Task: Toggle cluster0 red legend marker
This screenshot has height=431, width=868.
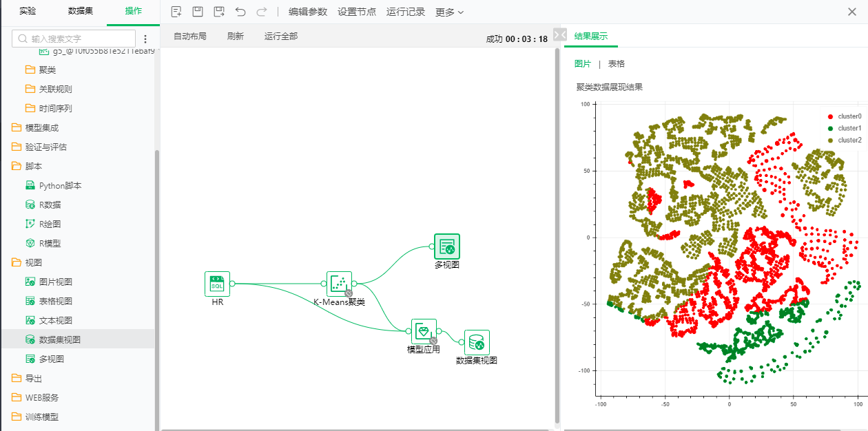Action: [830, 117]
